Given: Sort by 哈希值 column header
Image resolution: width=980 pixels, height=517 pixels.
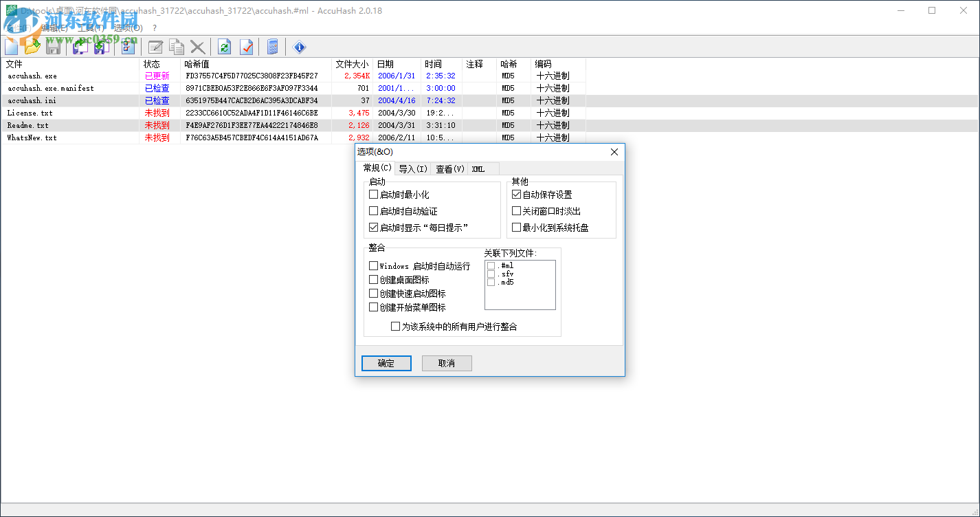Looking at the screenshot, I should [256, 64].
